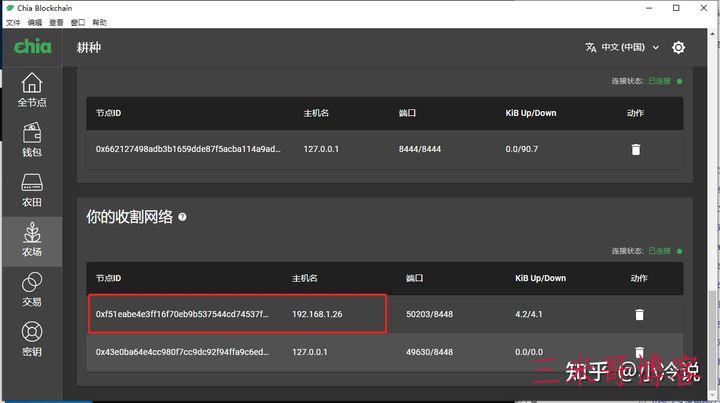Delete the connection to 127.0.0.1 port 8444/8444
Viewport: 720px width, 403px height.
coord(636,149)
